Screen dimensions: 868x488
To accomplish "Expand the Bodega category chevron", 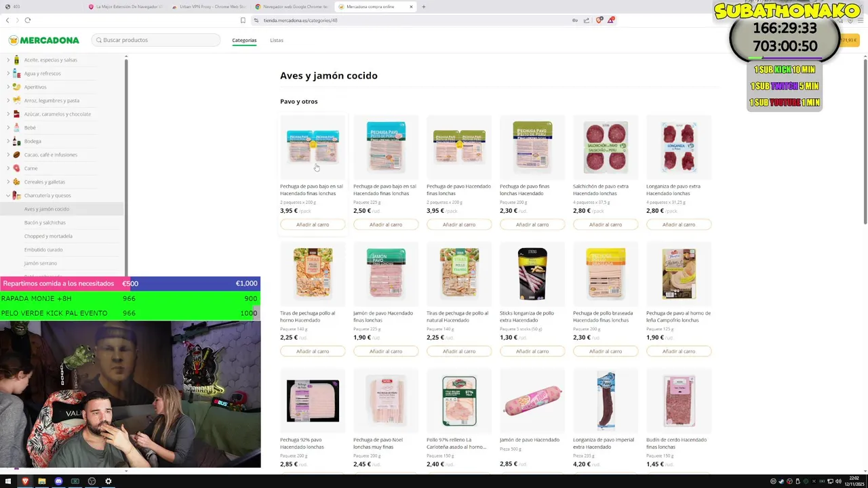I will (8, 141).
